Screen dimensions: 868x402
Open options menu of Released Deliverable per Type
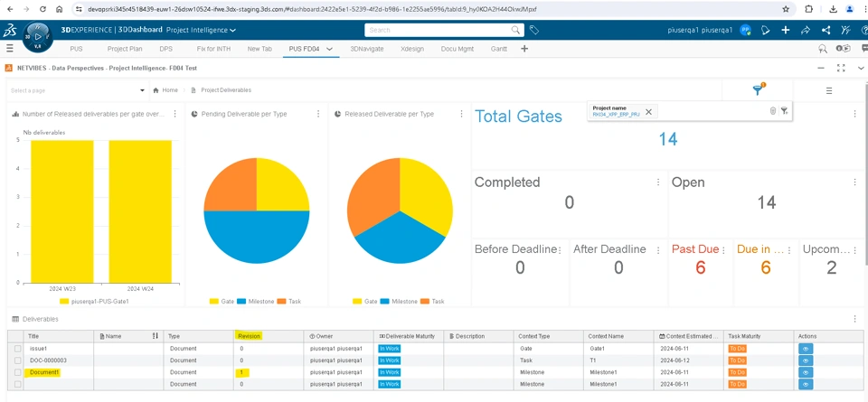(462, 114)
